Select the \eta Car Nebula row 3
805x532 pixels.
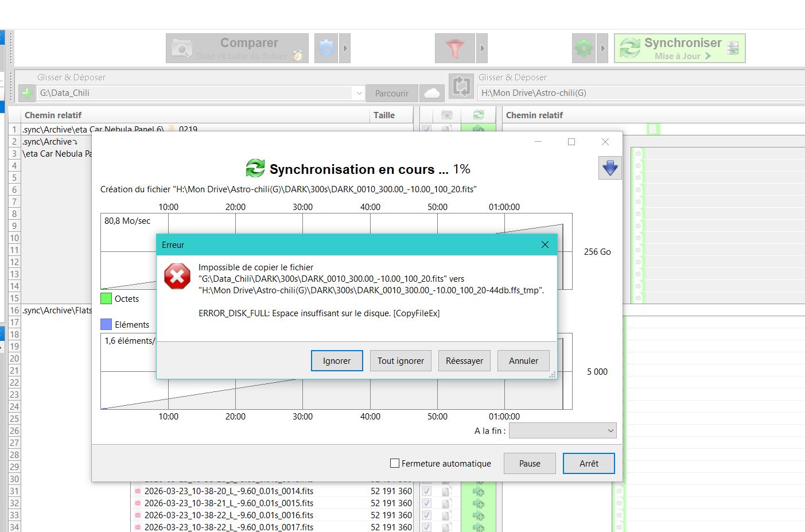point(57,154)
